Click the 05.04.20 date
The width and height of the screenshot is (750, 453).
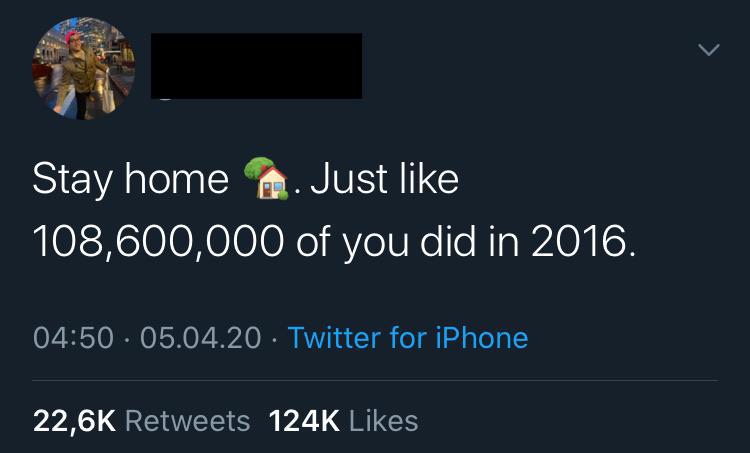[x=201, y=338]
